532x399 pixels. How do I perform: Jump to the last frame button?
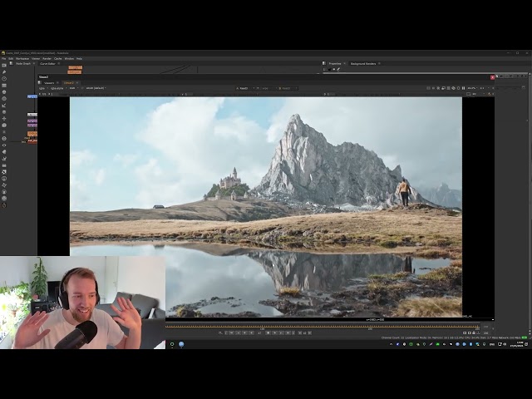tap(288, 333)
